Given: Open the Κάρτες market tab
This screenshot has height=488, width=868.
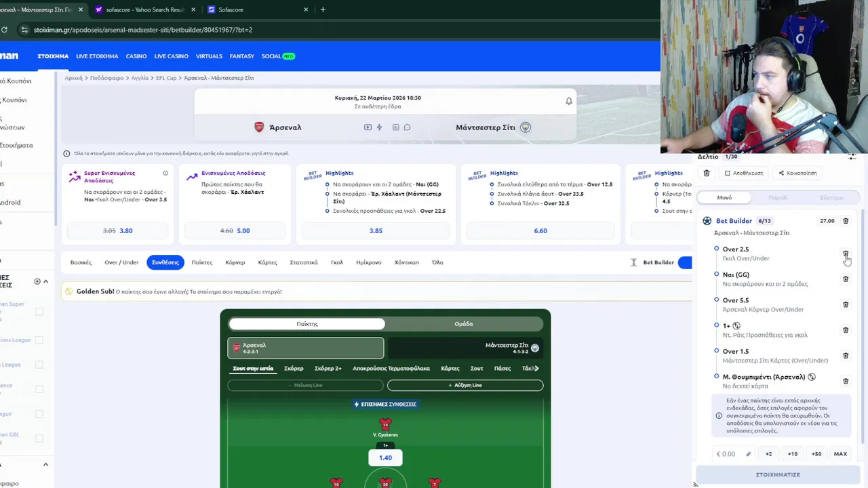Looking at the screenshot, I should (x=267, y=262).
